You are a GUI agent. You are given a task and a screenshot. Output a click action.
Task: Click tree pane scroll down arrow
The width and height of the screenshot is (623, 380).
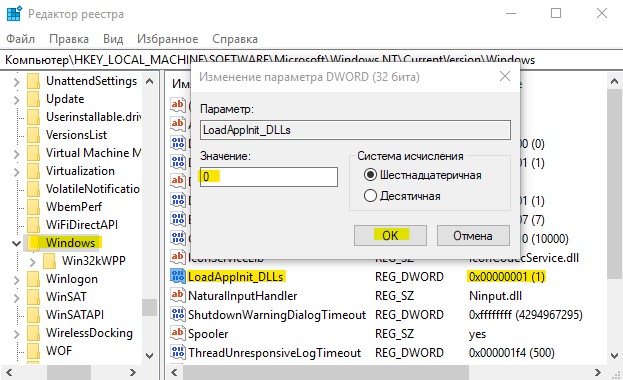pos(149,355)
